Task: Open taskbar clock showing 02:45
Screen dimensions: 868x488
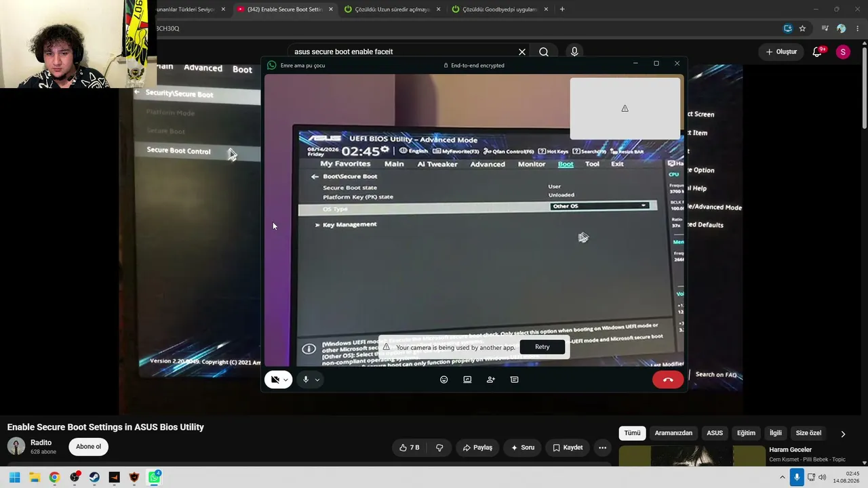Action: (x=846, y=477)
